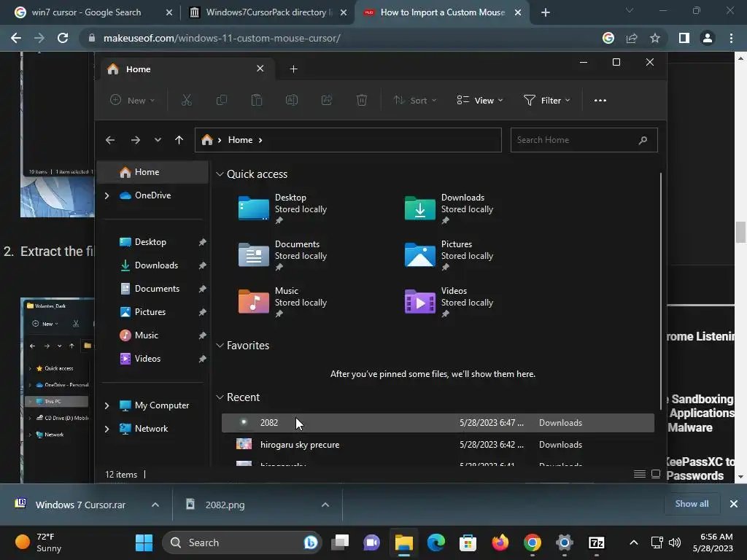This screenshot has height=560, width=747.
Task: Open the Chrome profile avatar
Action: pyautogui.click(x=708, y=38)
